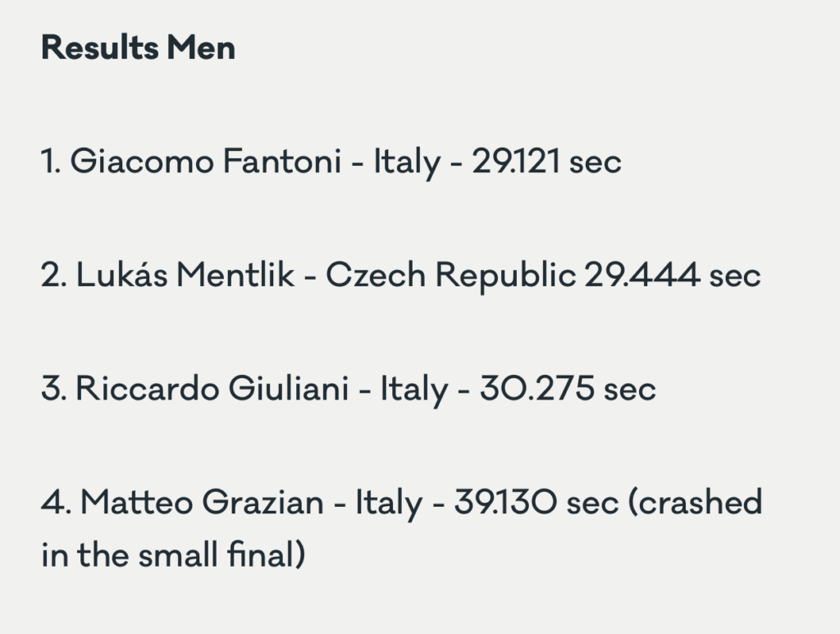Click the word Men in heading
Screen dimensions: 840x634
click(201, 48)
